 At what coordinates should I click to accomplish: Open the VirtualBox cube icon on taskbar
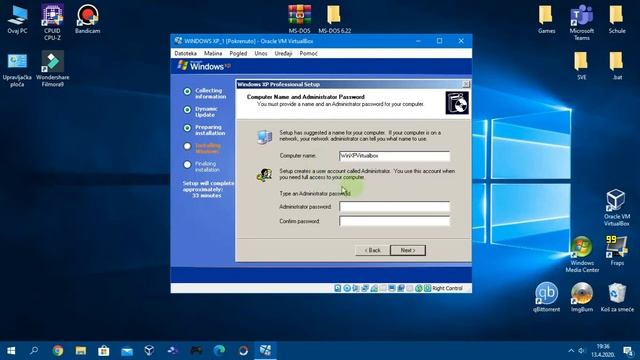[x=150, y=351]
